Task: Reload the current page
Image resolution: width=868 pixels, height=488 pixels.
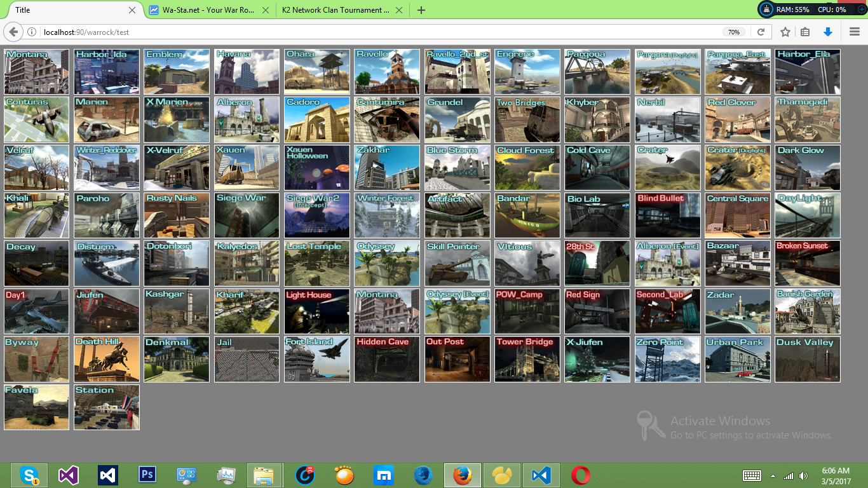Action: tap(761, 32)
